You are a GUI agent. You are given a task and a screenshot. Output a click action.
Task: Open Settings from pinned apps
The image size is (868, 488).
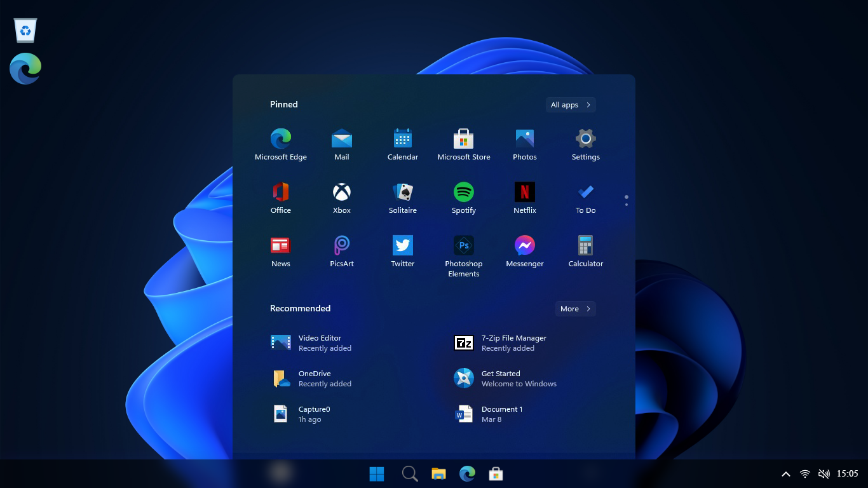click(x=586, y=145)
